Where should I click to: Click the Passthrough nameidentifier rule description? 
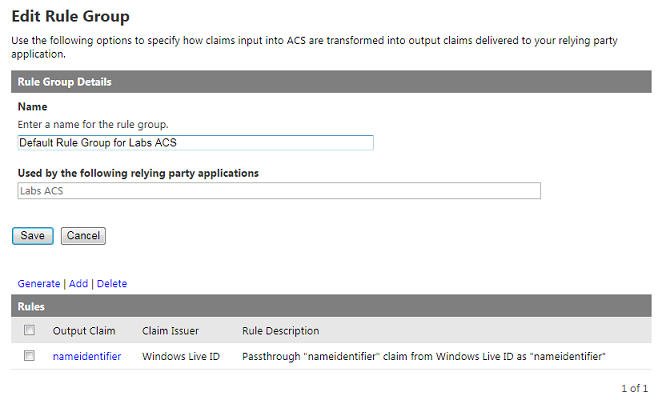pyautogui.click(x=423, y=356)
